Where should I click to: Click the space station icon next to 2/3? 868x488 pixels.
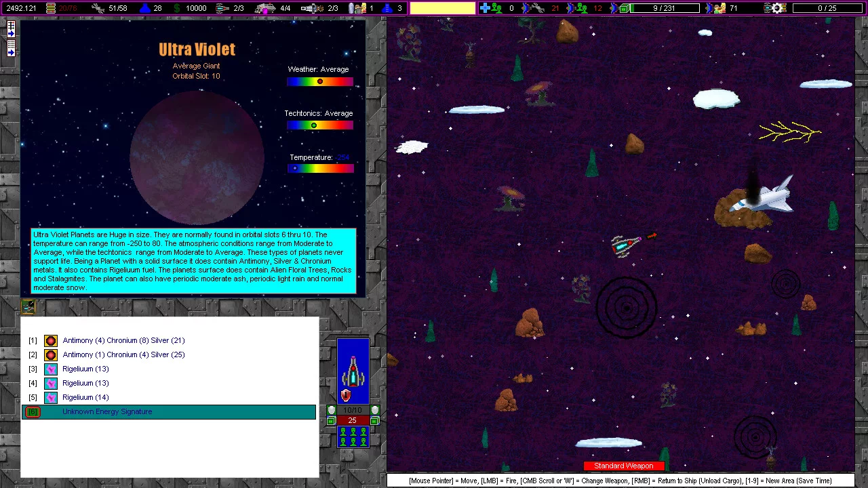[x=312, y=8]
